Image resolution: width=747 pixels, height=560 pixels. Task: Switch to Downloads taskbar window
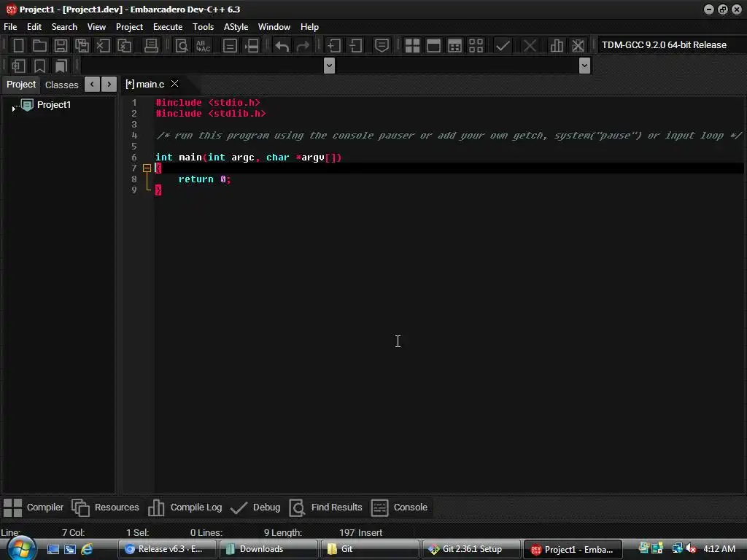[268, 549]
